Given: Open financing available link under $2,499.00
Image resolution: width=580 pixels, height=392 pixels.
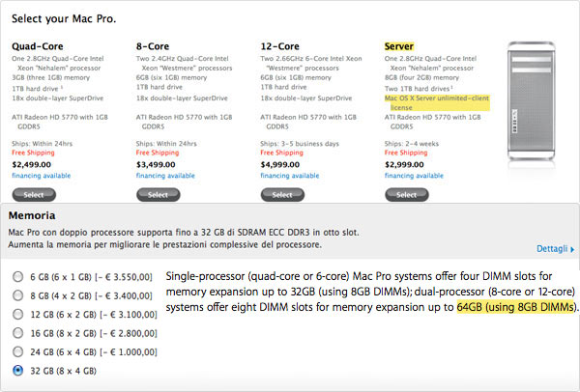Looking at the screenshot, I should coord(43,177).
